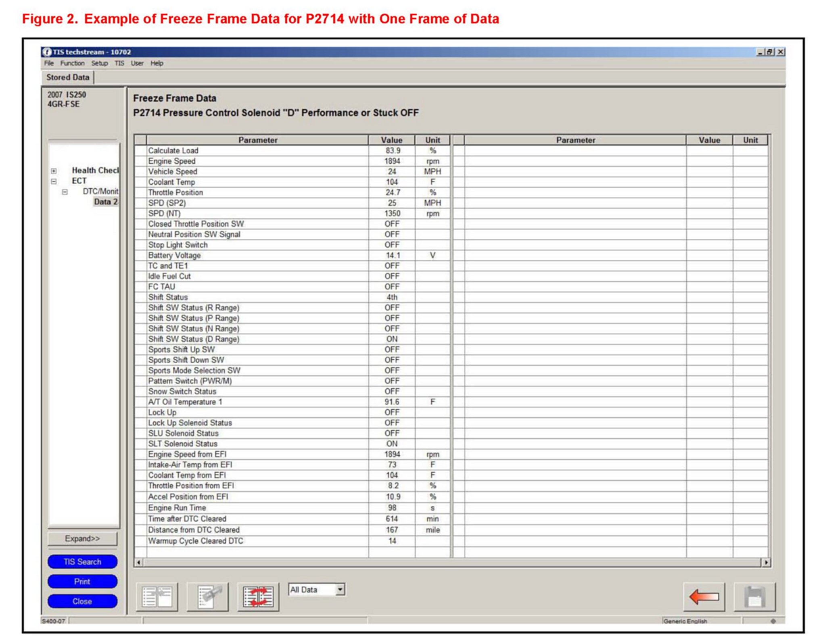825x644 pixels.
Task: Click the scrollbar right arrow
Action: [766, 562]
